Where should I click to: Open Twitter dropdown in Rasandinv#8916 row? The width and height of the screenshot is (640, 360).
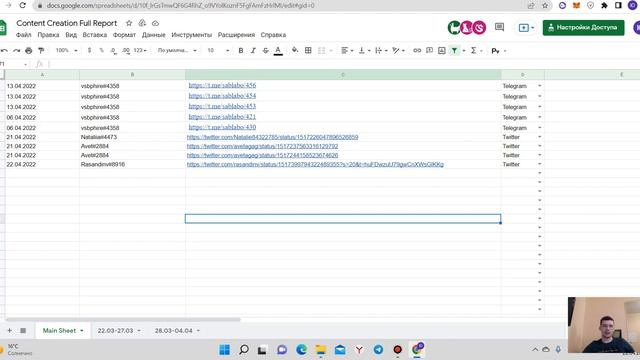[540, 164]
